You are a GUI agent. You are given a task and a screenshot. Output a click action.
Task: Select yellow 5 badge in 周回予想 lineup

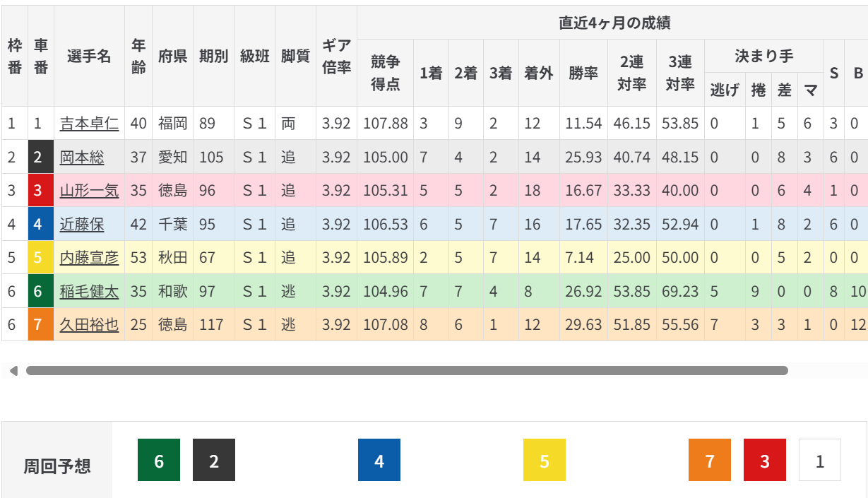pyautogui.click(x=545, y=461)
